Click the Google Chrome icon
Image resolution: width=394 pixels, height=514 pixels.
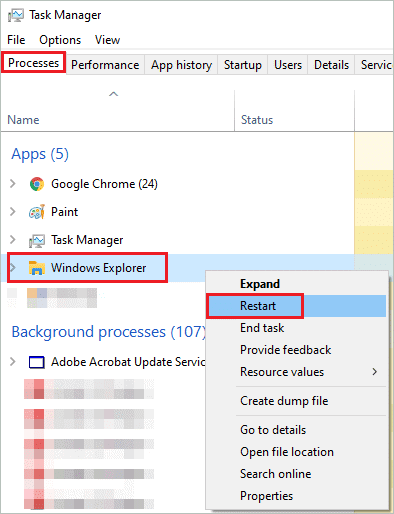[37, 184]
